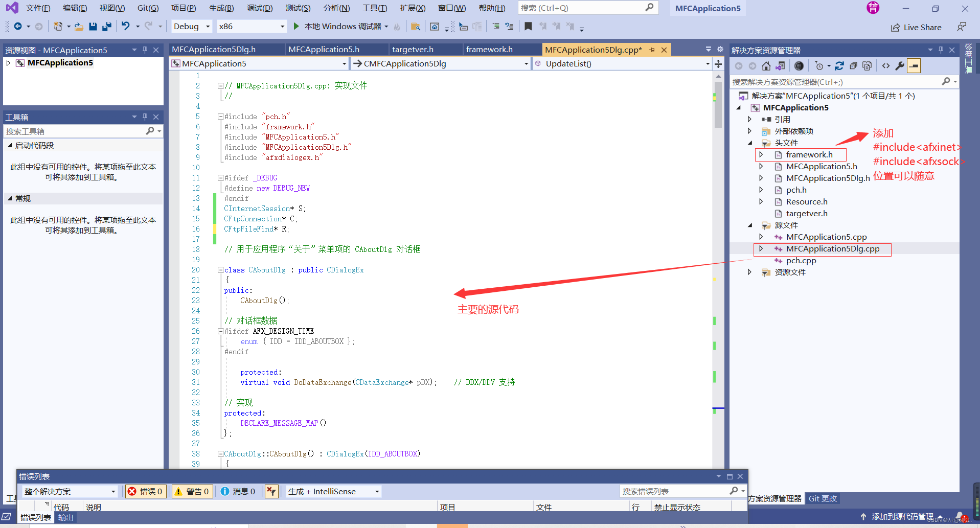Expand MFCApplication5 in resource view
The width and height of the screenshot is (980, 528).
8,63
